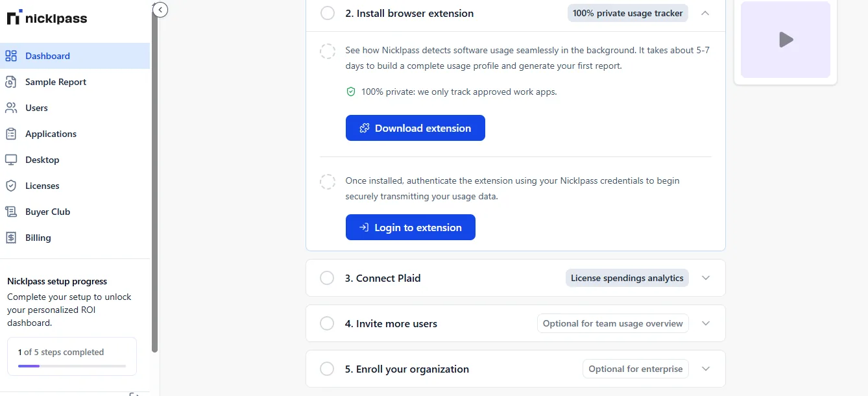Click the Nicklpass logo
Image resolution: width=868 pixels, height=396 pixels.
(x=47, y=18)
